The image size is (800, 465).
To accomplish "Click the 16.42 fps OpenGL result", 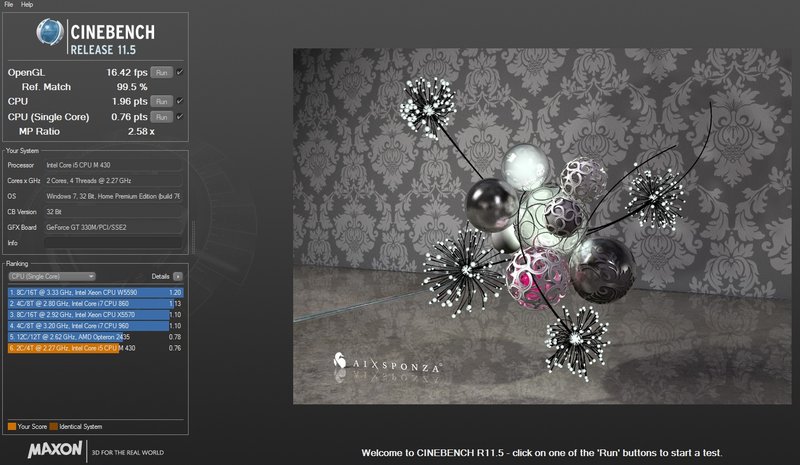I will tap(127, 72).
